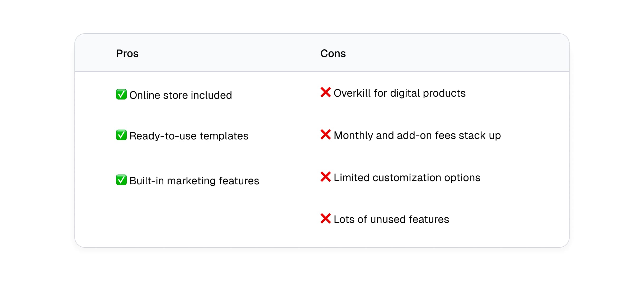Image resolution: width=644 pixels, height=281 pixels.
Task: Click the 'Ready-to-use templates' text
Action: click(x=189, y=136)
